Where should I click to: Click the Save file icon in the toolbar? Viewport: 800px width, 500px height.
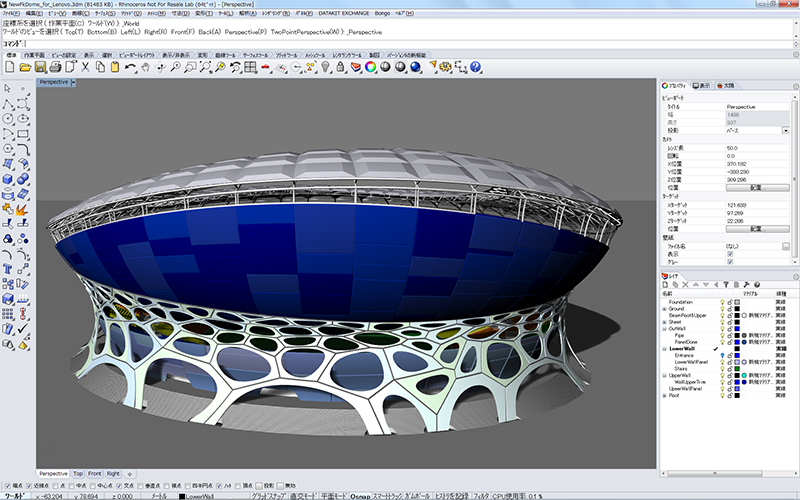pyautogui.click(x=41, y=67)
